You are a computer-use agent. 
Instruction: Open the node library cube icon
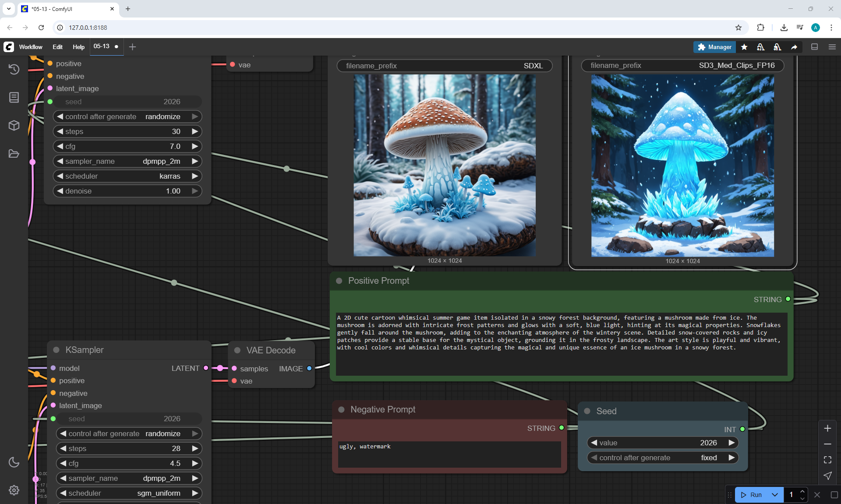pos(14,126)
